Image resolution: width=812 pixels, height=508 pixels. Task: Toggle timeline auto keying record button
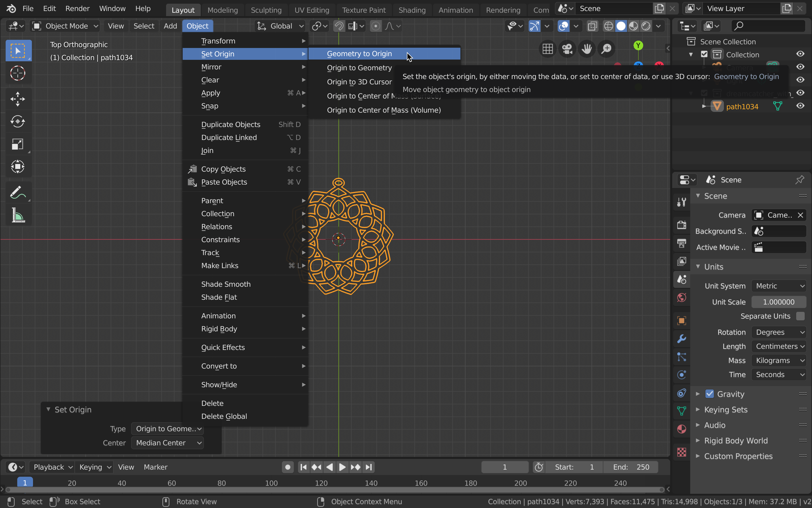point(288,467)
